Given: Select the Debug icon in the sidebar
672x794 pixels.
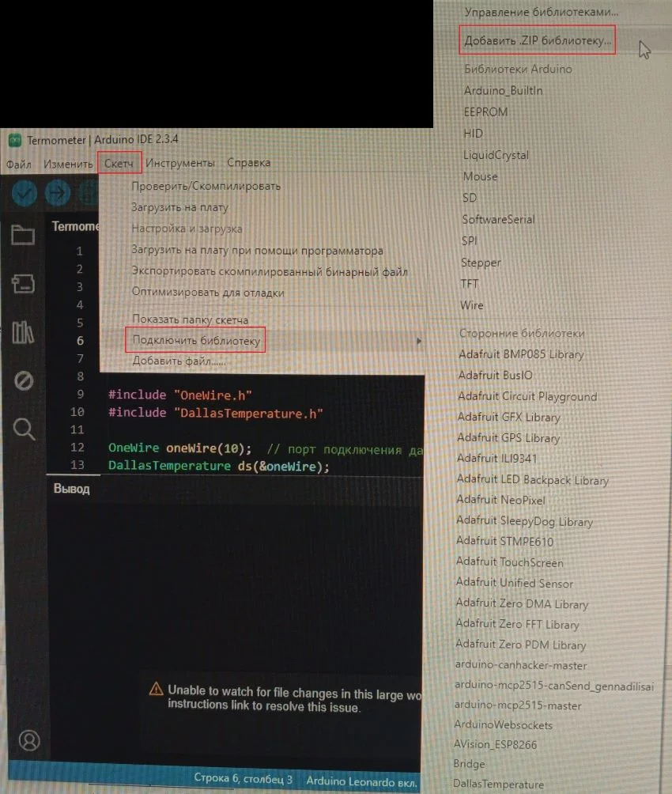Looking at the screenshot, I should point(24,380).
